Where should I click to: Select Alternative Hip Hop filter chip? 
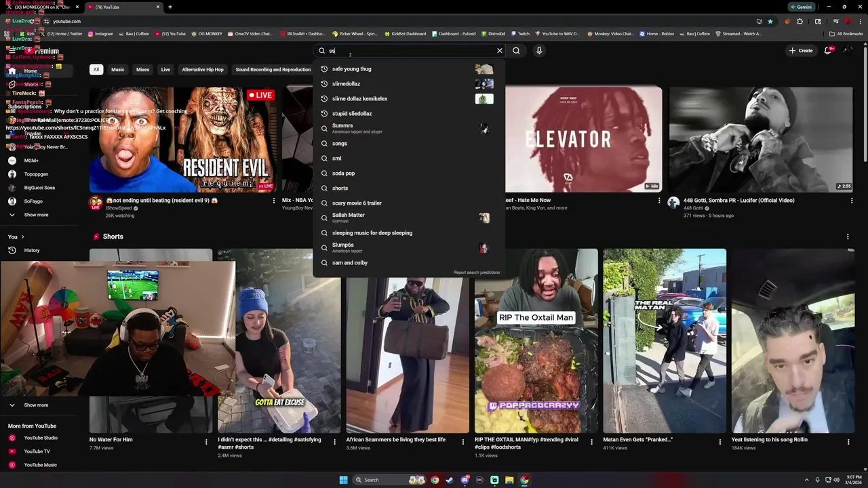tap(203, 69)
